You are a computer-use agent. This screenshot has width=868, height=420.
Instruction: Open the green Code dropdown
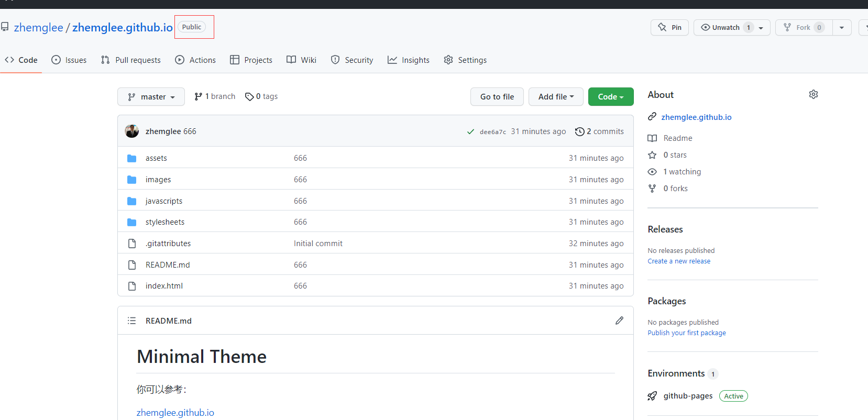611,97
